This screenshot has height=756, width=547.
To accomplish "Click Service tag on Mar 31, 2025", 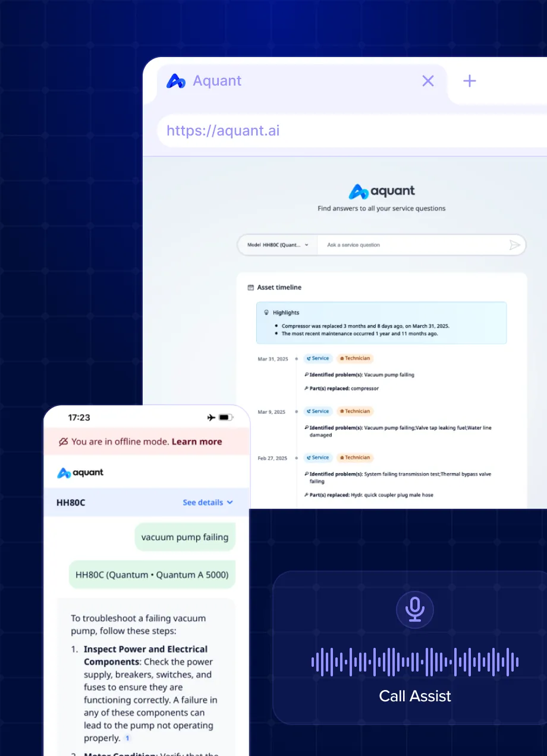I will 318,358.
